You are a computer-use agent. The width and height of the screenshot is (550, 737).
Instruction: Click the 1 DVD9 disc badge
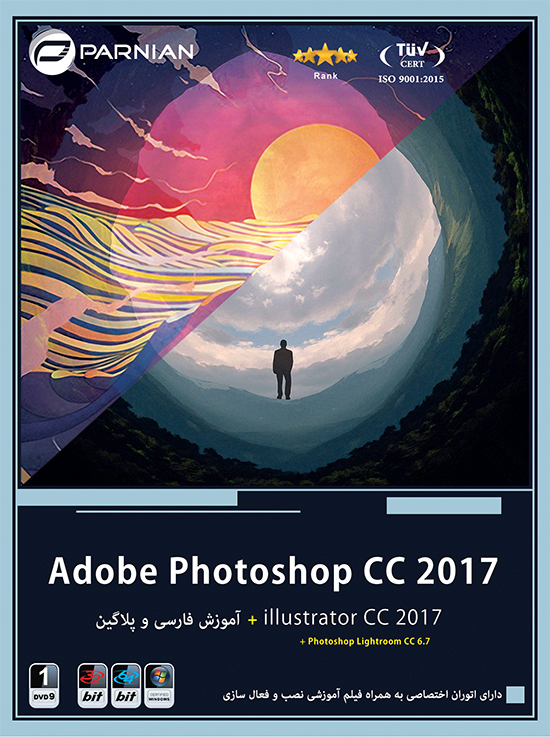pos(44,685)
